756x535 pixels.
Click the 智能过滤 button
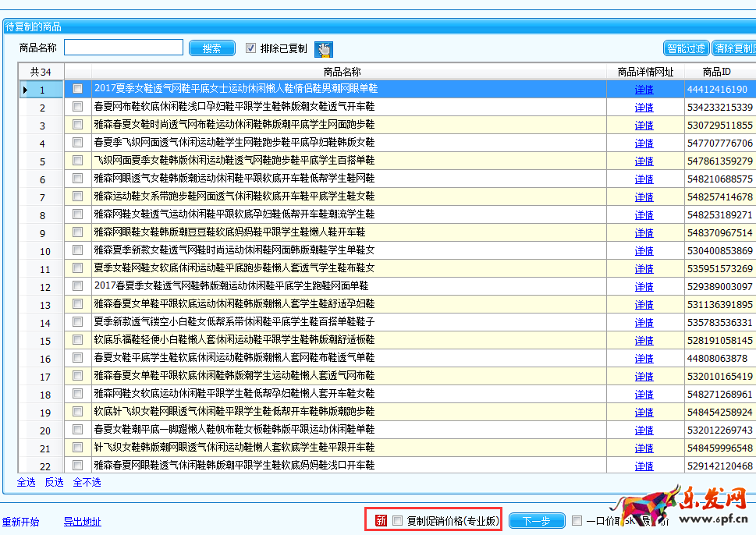pyautogui.click(x=686, y=48)
